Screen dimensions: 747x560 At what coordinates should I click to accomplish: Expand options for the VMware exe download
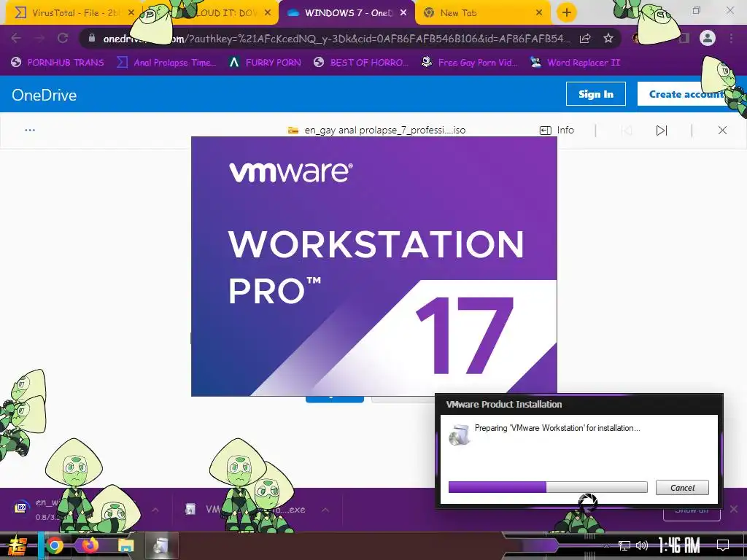click(x=325, y=510)
